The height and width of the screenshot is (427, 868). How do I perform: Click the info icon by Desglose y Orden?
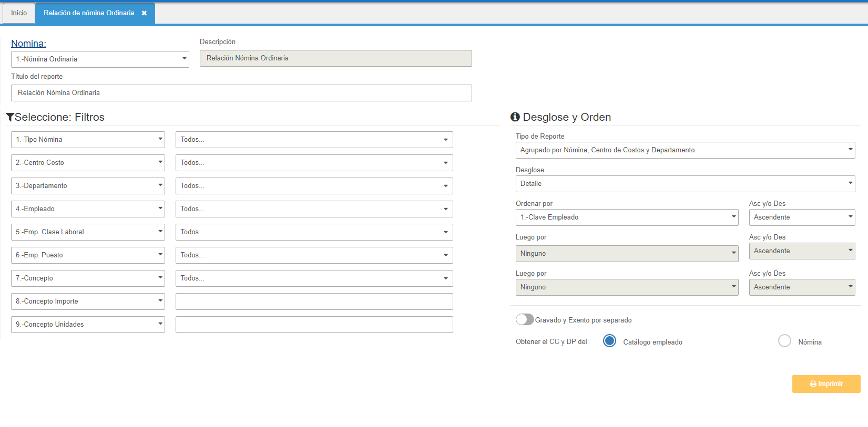click(x=515, y=117)
